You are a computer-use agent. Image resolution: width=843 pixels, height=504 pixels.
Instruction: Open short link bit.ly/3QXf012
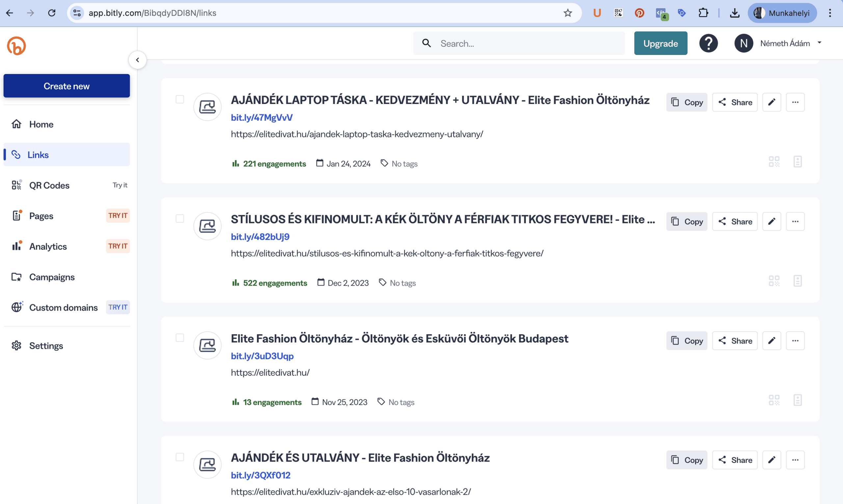coord(261,475)
